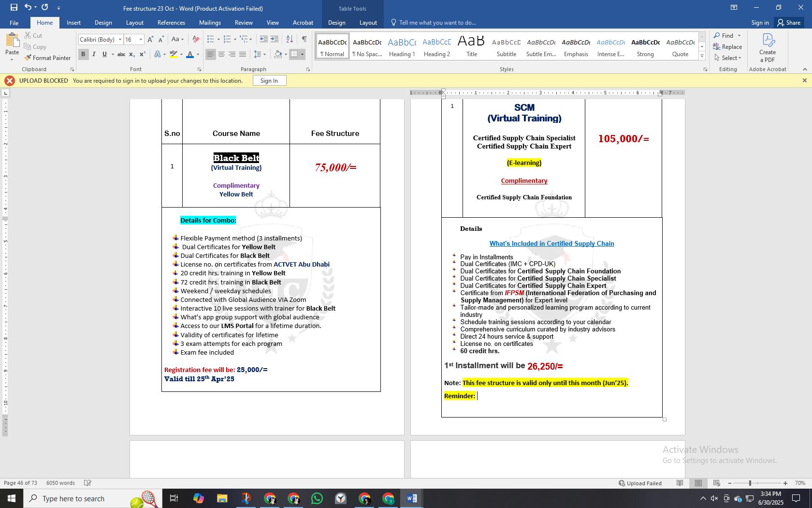
Task: Open line spacing dropdown
Action: [x=260, y=54]
